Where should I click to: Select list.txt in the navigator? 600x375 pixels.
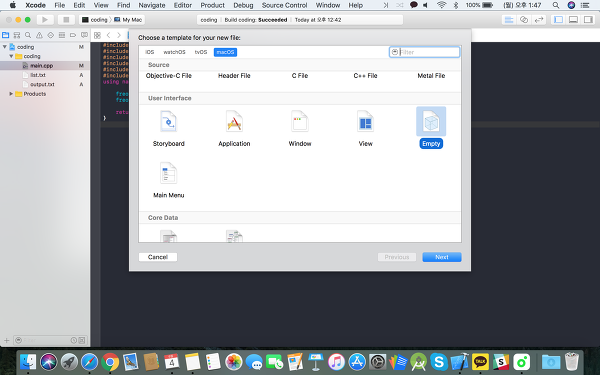tap(45, 75)
